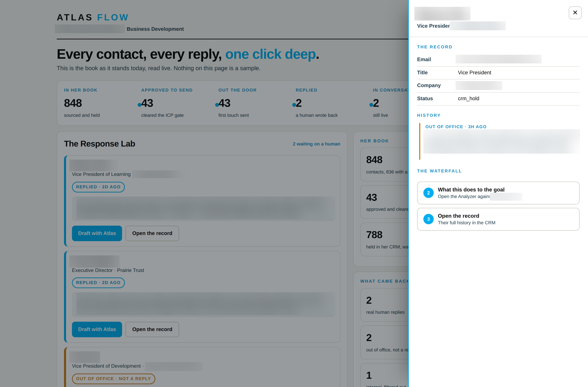Open the record for Prairie Trust Executive Director

pos(152,329)
